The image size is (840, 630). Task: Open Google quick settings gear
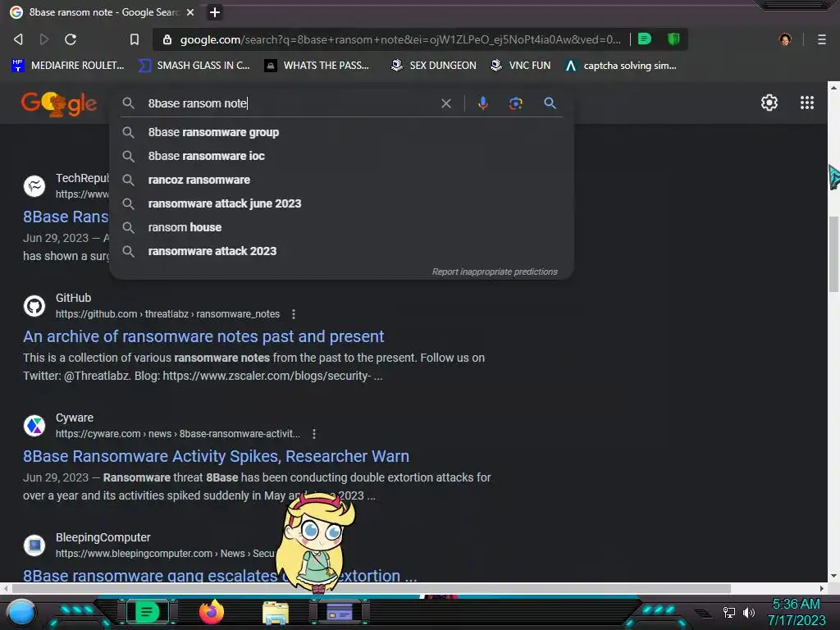[769, 103]
